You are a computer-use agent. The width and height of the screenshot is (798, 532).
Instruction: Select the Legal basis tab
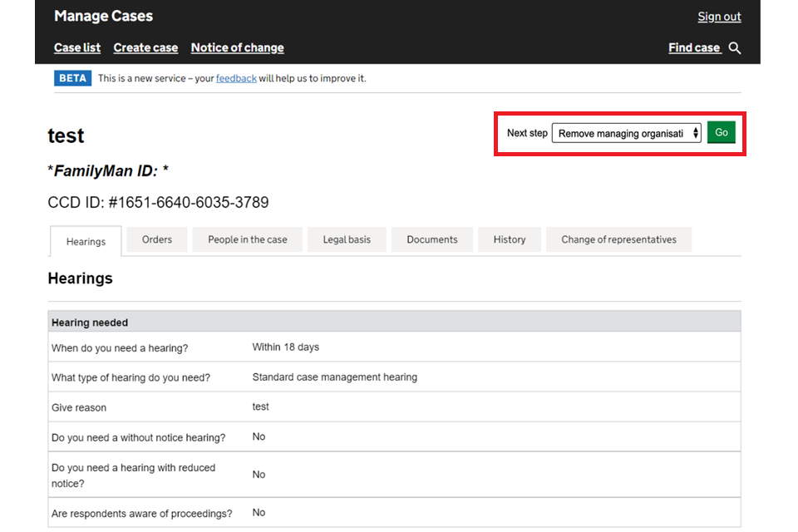coord(347,239)
